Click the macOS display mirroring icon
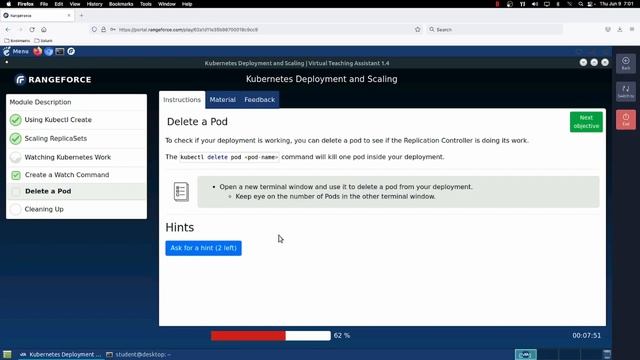Image resolution: width=640 pixels, height=360 pixels. [x=547, y=4]
